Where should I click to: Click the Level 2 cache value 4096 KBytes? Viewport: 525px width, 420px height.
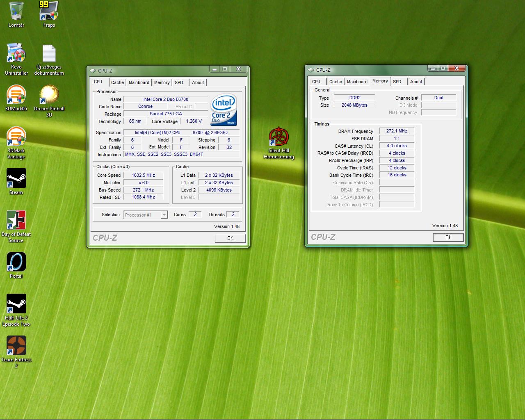pos(219,190)
